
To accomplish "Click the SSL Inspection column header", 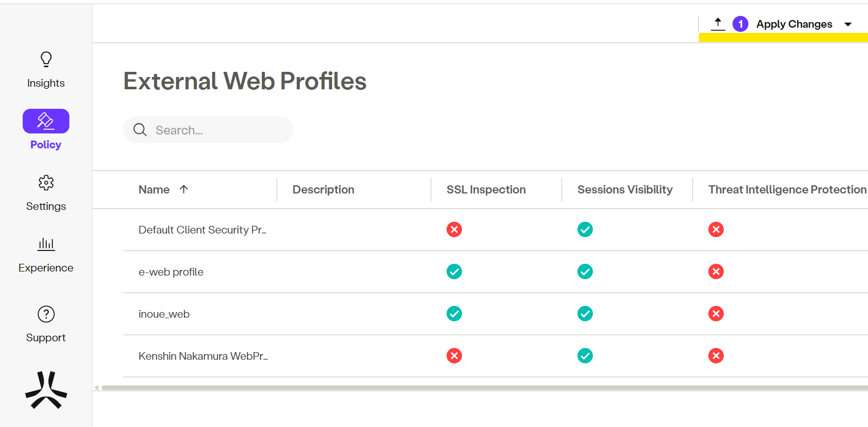I will click(486, 190).
